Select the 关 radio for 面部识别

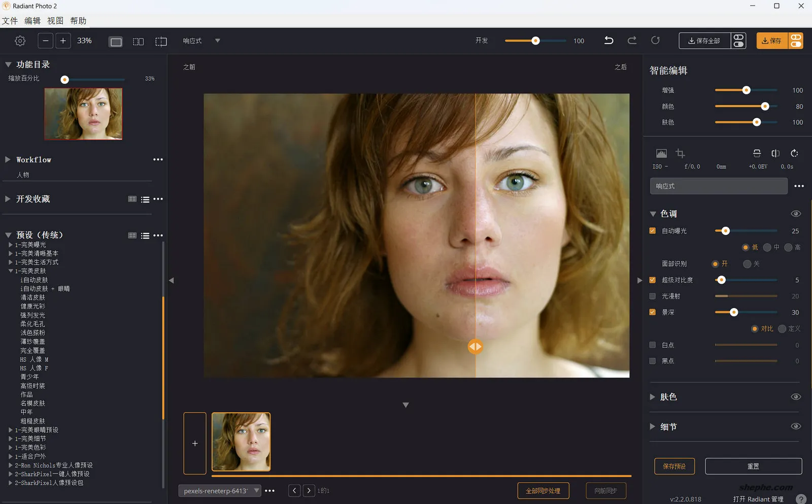point(747,264)
